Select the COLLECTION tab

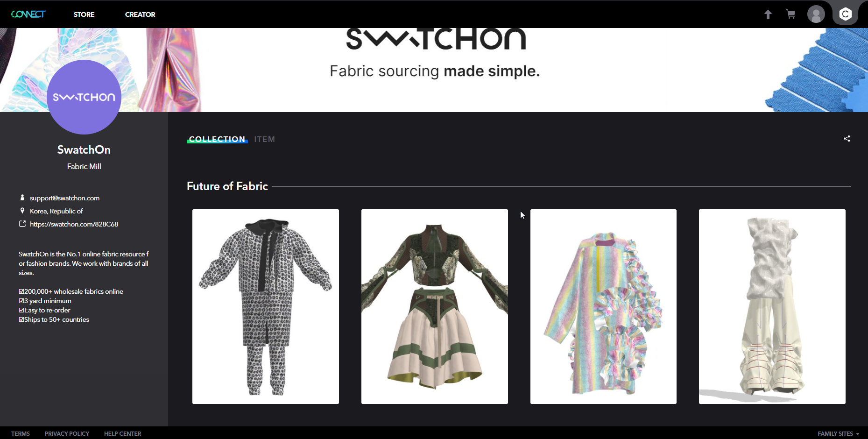[217, 139]
